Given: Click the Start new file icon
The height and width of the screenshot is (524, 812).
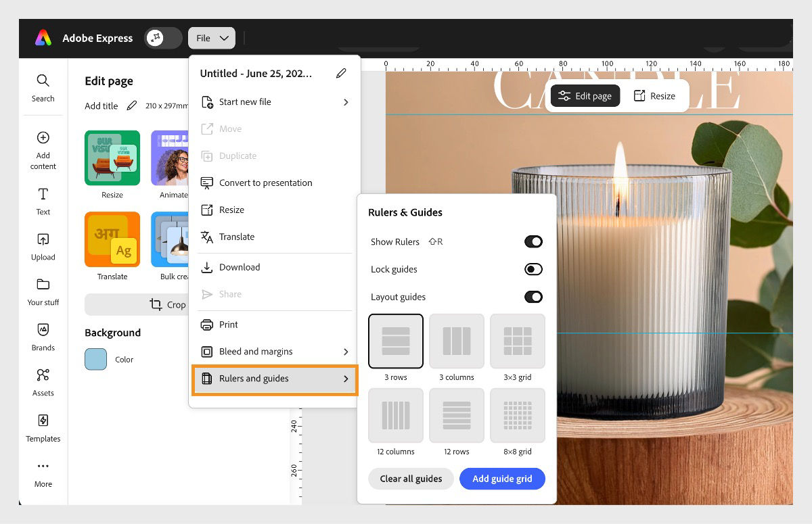Looking at the screenshot, I should [x=207, y=102].
